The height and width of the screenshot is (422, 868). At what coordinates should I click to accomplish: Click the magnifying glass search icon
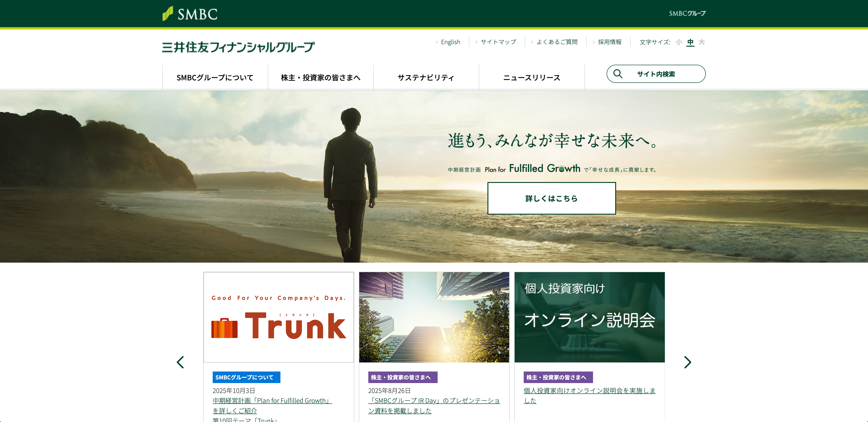(x=618, y=74)
